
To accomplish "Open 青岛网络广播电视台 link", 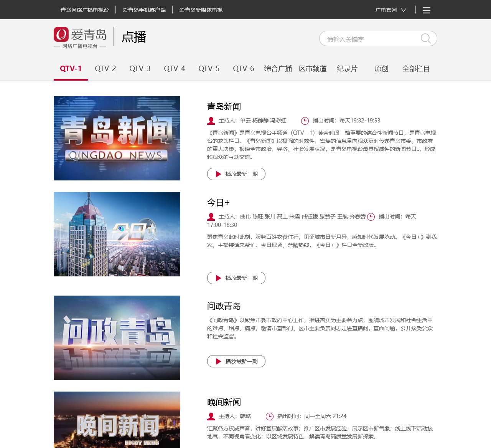I will (x=85, y=10).
